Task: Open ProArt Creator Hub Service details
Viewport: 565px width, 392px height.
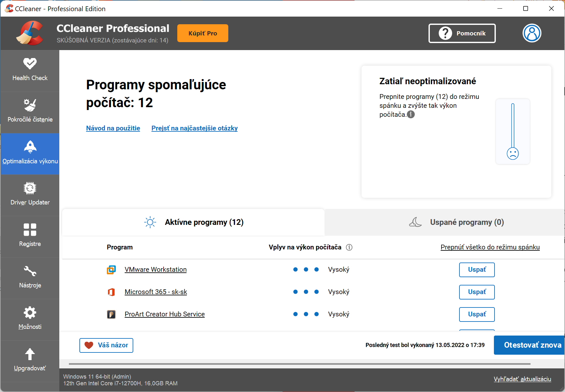Action: tap(165, 314)
